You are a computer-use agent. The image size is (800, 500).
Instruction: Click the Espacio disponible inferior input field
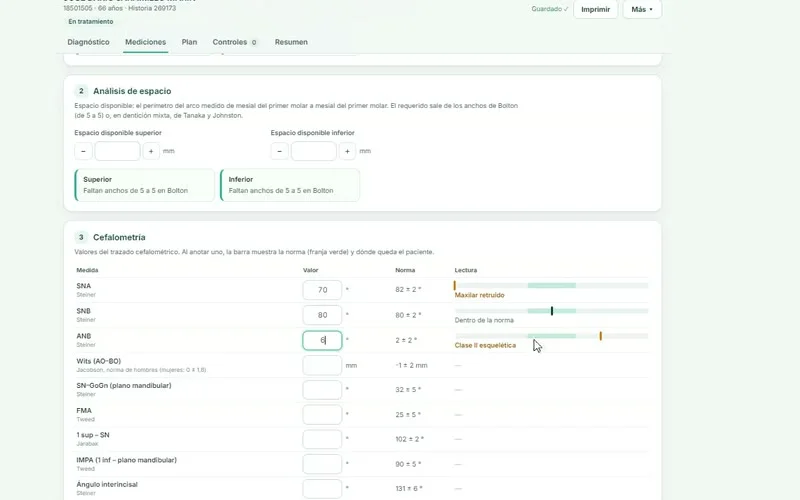pos(314,151)
